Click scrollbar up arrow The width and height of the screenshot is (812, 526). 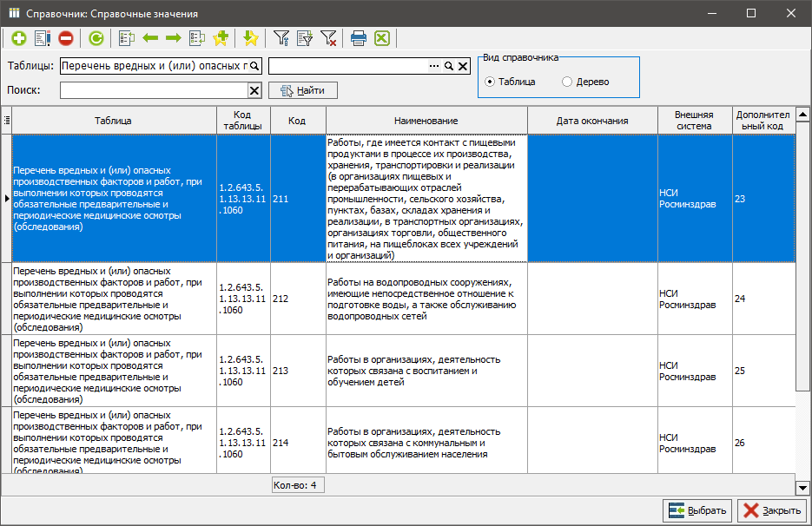(802, 114)
